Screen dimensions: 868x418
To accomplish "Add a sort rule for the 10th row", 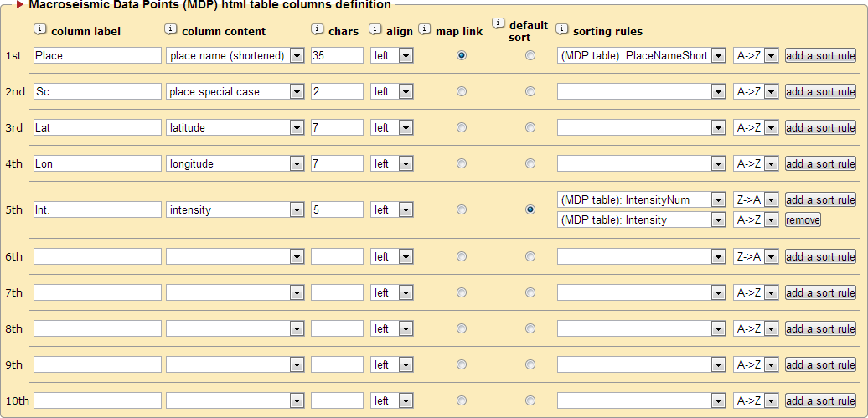I will (820, 400).
